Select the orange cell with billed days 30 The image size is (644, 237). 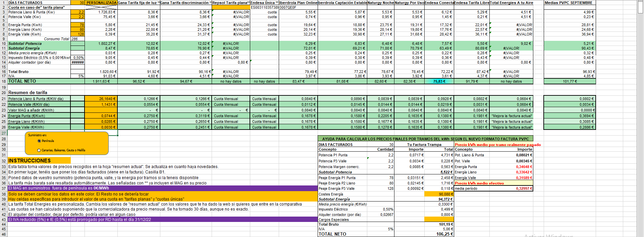77,3
